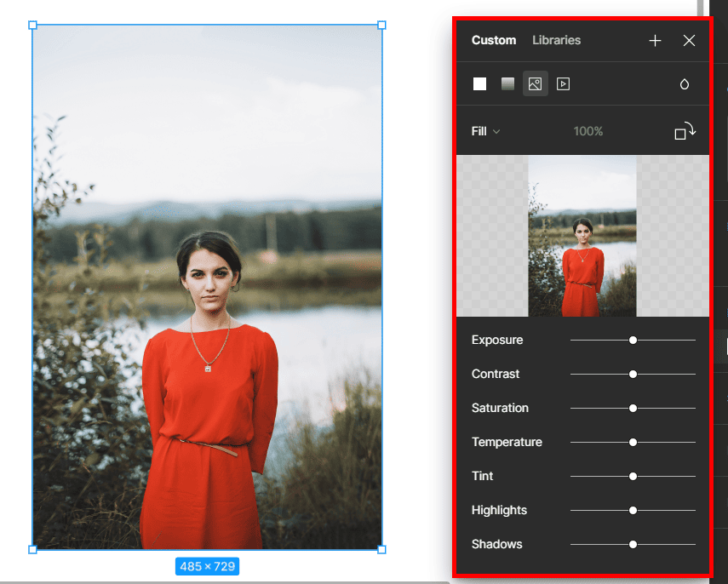The width and height of the screenshot is (728, 584).
Task: Select the solid fill type icon
Action: [480, 83]
